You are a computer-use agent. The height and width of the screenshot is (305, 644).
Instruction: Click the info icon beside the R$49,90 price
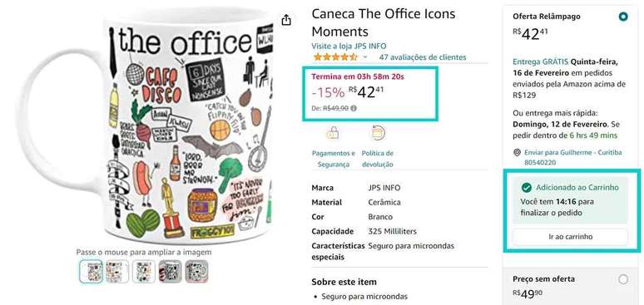pos(354,108)
